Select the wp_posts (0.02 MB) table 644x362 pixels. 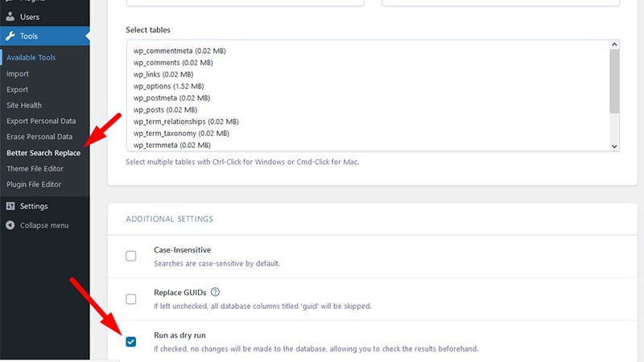point(165,110)
